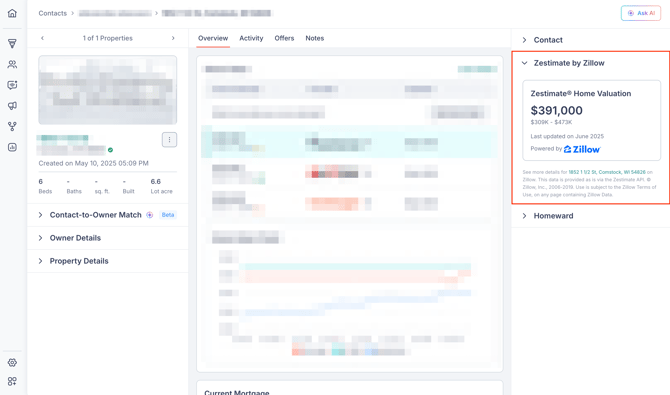Open the Home icon in sidebar
Image resolution: width=670 pixels, height=395 pixels.
click(x=12, y=13)
